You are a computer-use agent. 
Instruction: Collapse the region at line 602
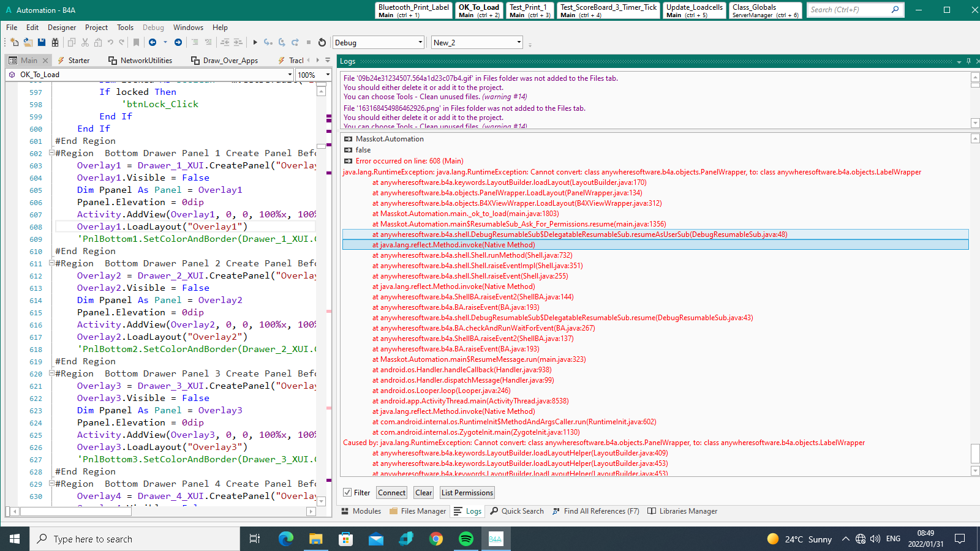51,153
